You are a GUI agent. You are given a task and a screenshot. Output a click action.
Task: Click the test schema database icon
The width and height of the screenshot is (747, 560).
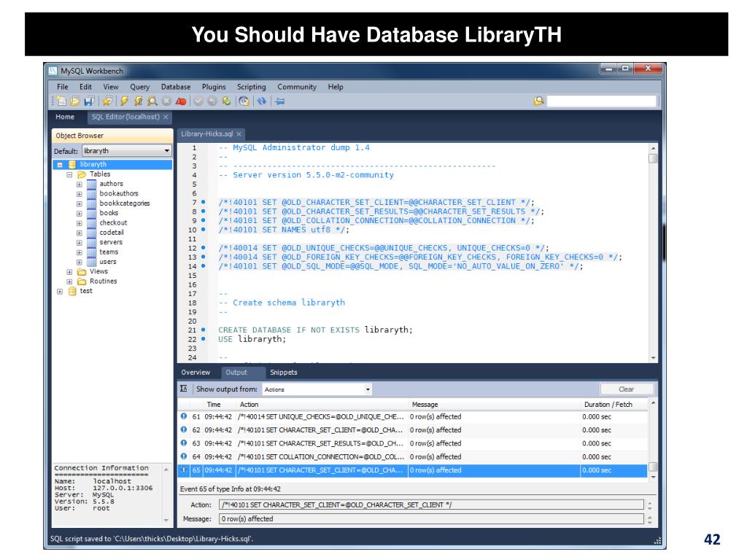coord(72,291)
